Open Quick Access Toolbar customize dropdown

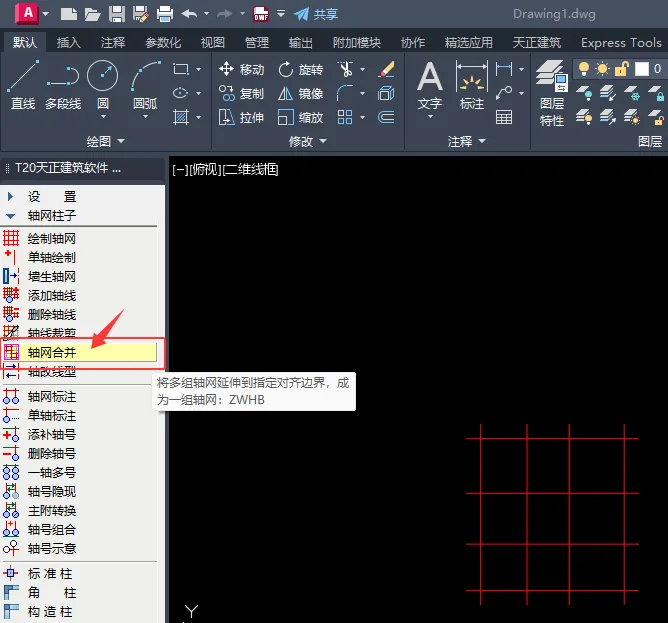(281, 14)
